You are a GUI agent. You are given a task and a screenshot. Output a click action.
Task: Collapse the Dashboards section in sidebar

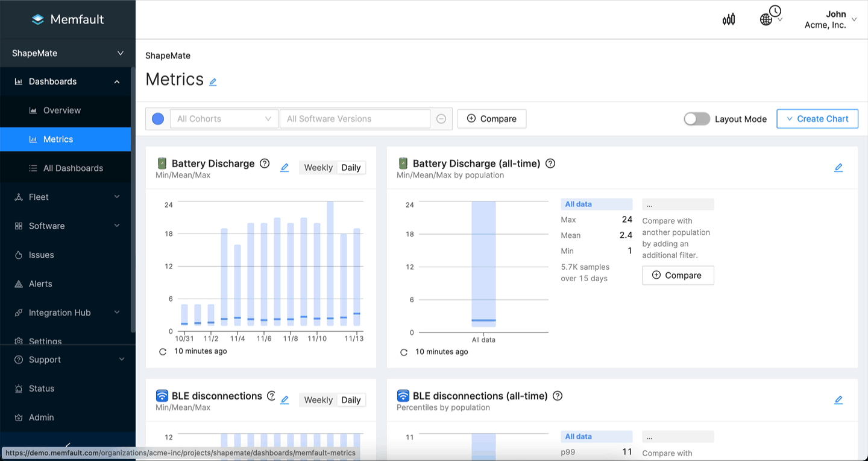pos(116,81)
